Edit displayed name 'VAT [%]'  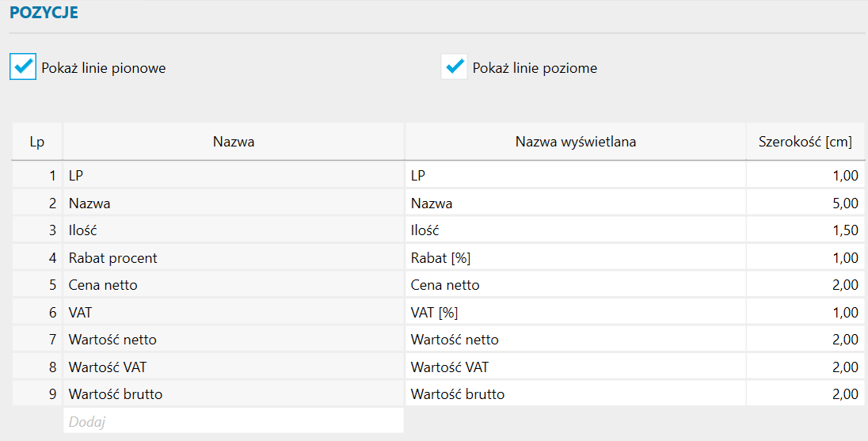575,313
